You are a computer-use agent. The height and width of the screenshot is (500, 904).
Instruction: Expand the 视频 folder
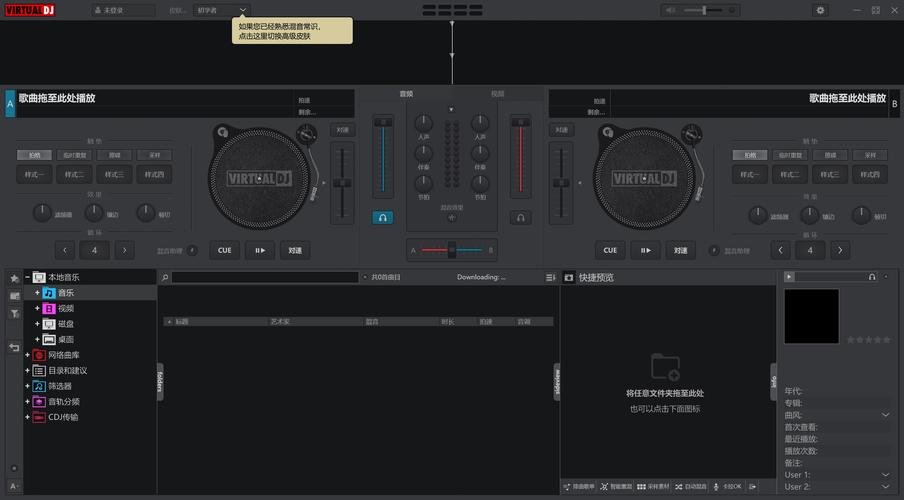click(37, 308)
